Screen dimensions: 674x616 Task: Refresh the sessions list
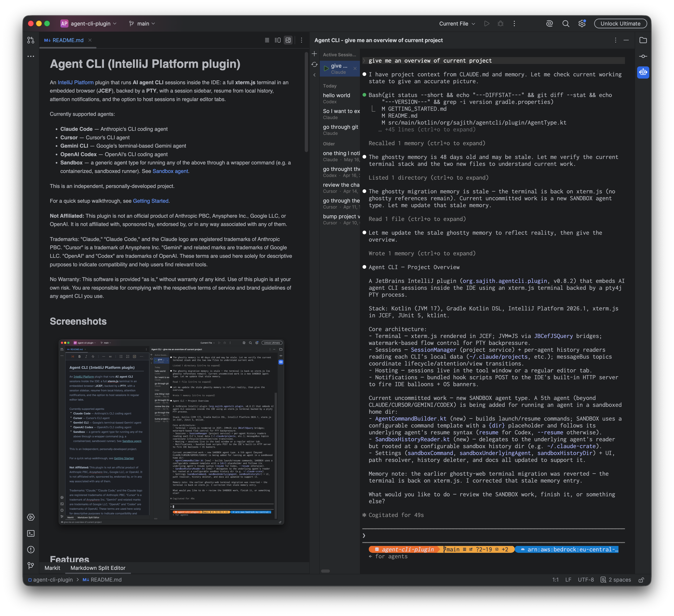pos(314,64)
